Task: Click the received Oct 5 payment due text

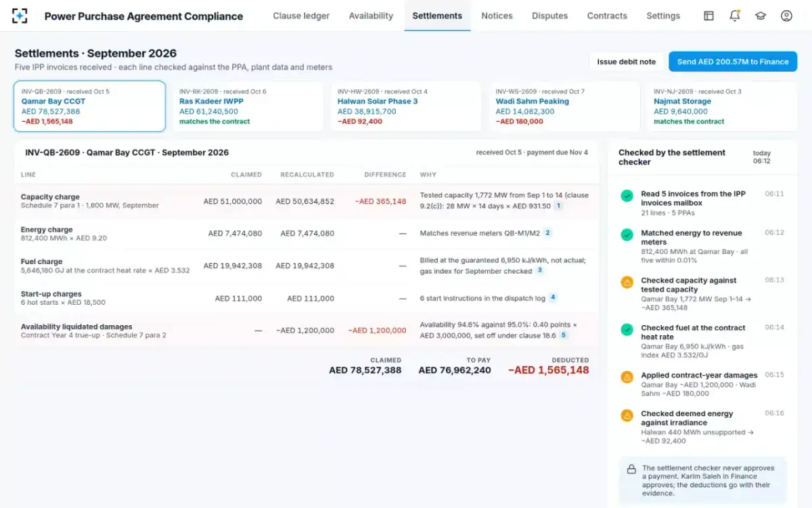Action: [532, 152]
